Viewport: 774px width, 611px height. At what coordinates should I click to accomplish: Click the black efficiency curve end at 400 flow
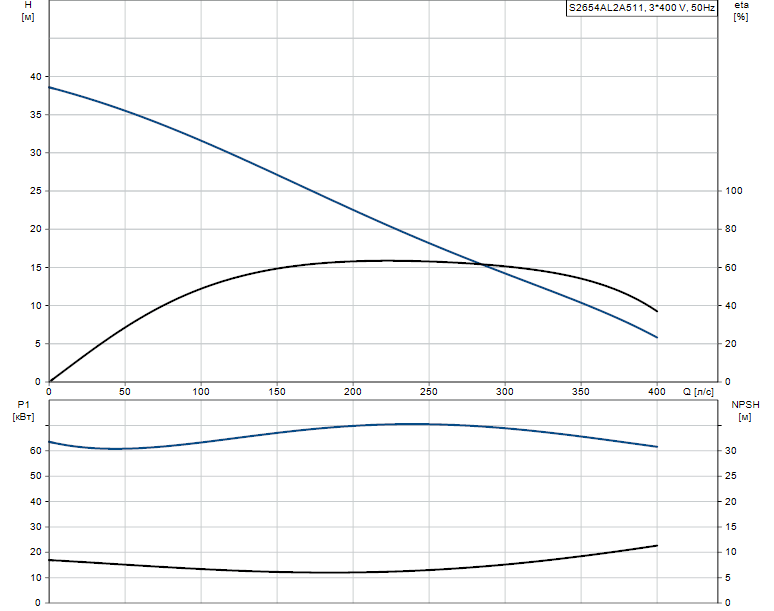click(657, 311)
